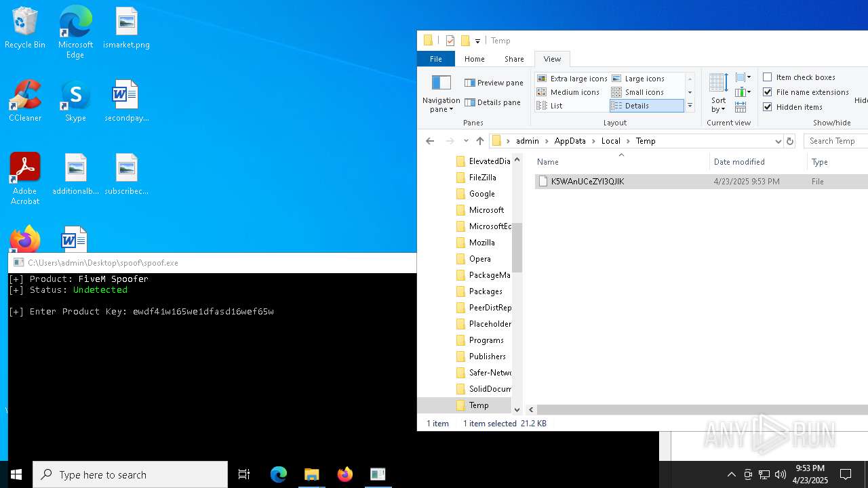Open the Recycle Bin desktop icon
The height and width of the screenshot is (488, 868).
[25, 28]
